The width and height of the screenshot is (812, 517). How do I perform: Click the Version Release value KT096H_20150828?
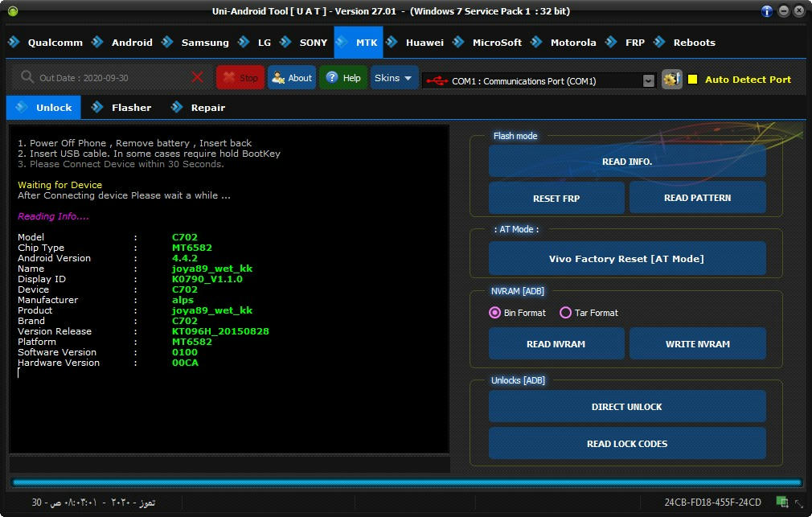pyautogui.click(x=220, y=331)
